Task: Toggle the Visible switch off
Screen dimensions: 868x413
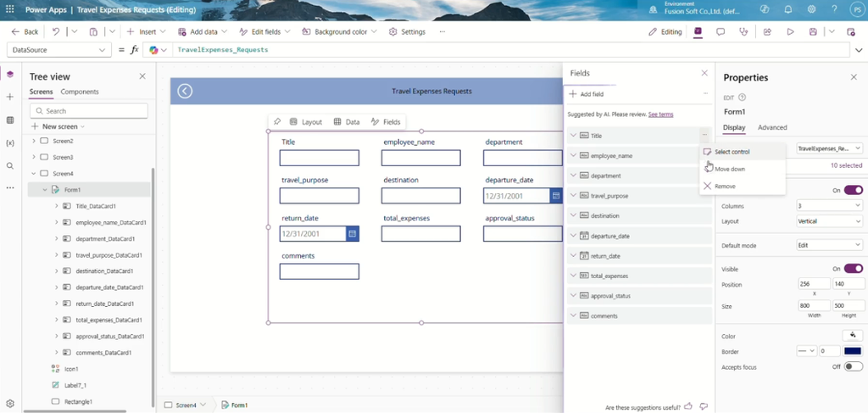Action: [853, 269]
